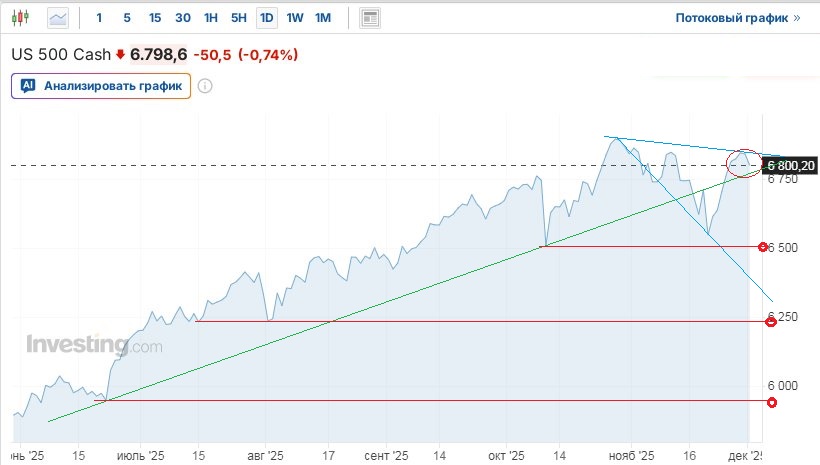Click the red circle marker at 6 500
This screenshot has height=465, width=820.
(764, 246)
